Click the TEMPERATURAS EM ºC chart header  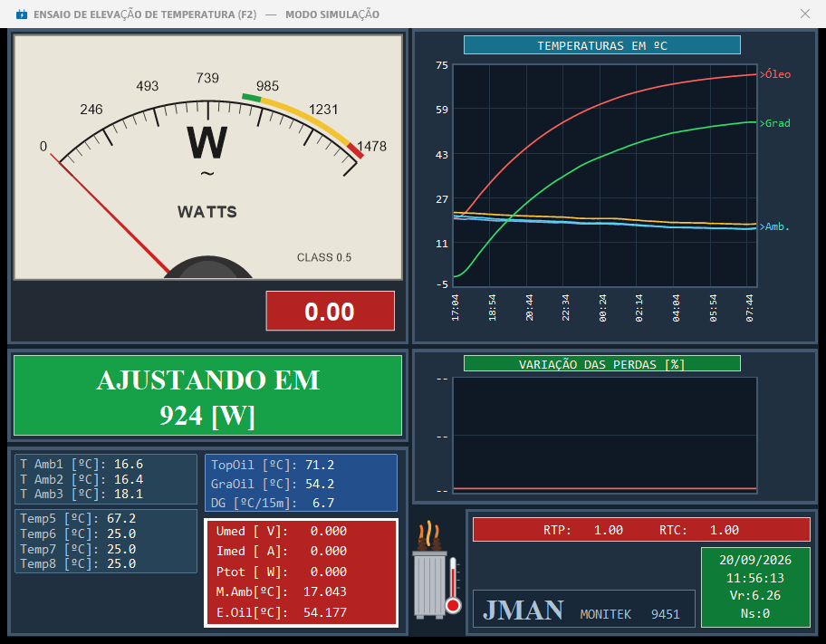601,45
